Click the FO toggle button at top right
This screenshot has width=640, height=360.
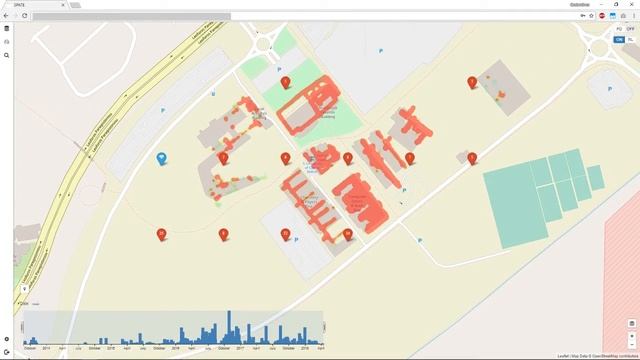[x=619, y=29]
